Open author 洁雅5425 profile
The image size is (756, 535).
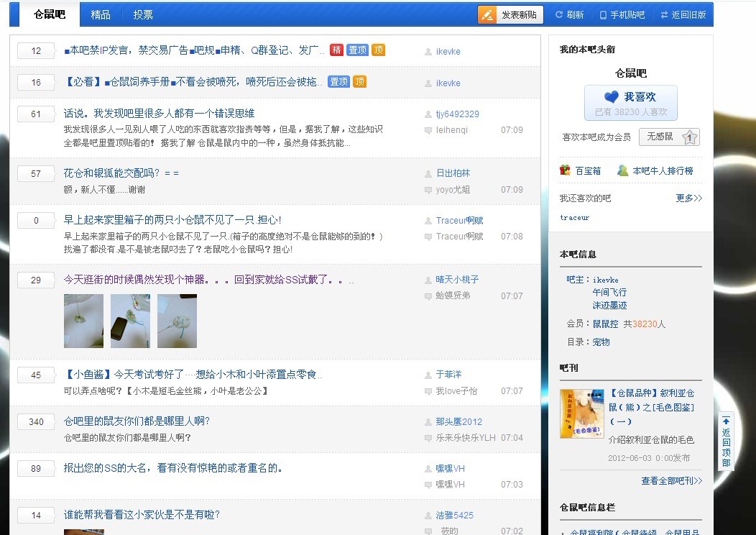[455, 515]
